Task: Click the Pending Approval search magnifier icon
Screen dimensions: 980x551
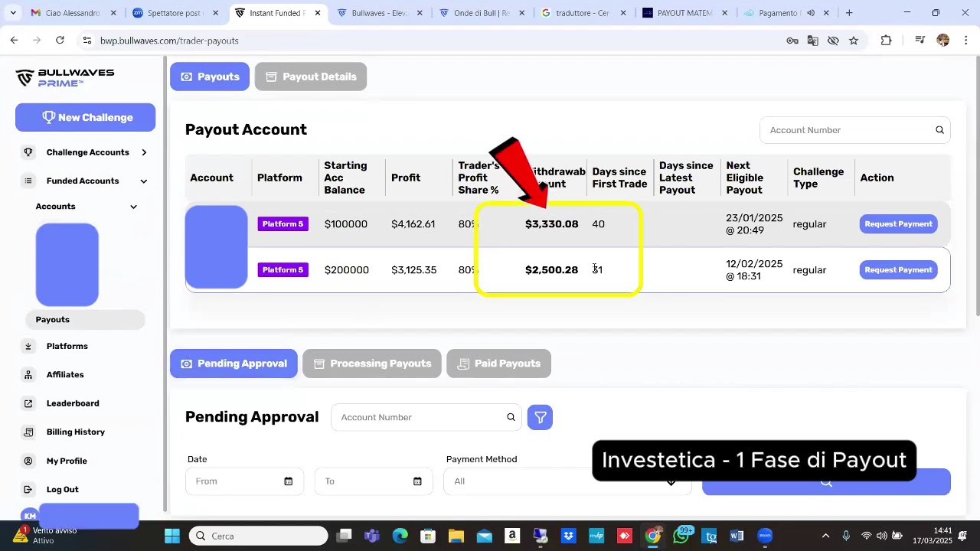Action: pos(511,417)
